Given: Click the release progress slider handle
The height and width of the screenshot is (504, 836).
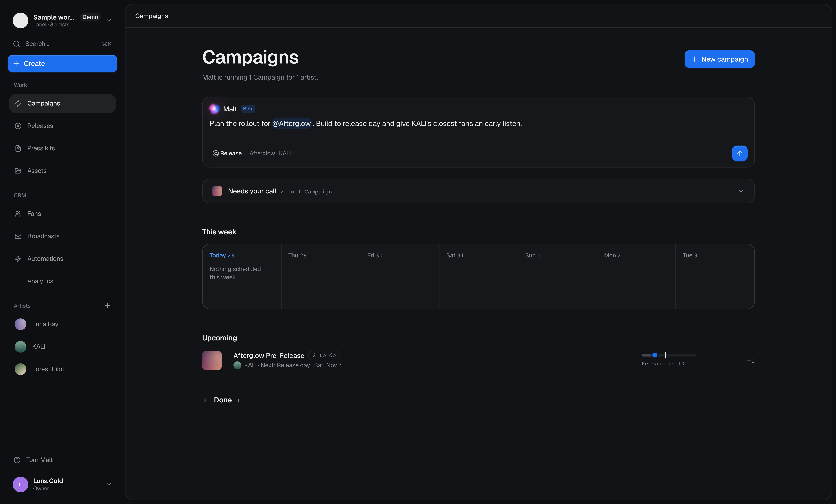Looking at the screenshot, I should click(x=655, y=355).
